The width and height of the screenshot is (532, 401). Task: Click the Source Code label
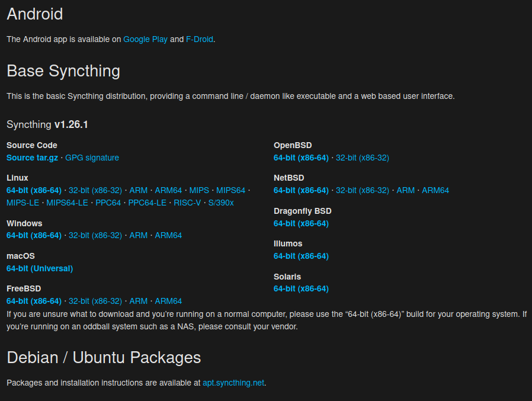pyautogui.click(x=32, y=145)
